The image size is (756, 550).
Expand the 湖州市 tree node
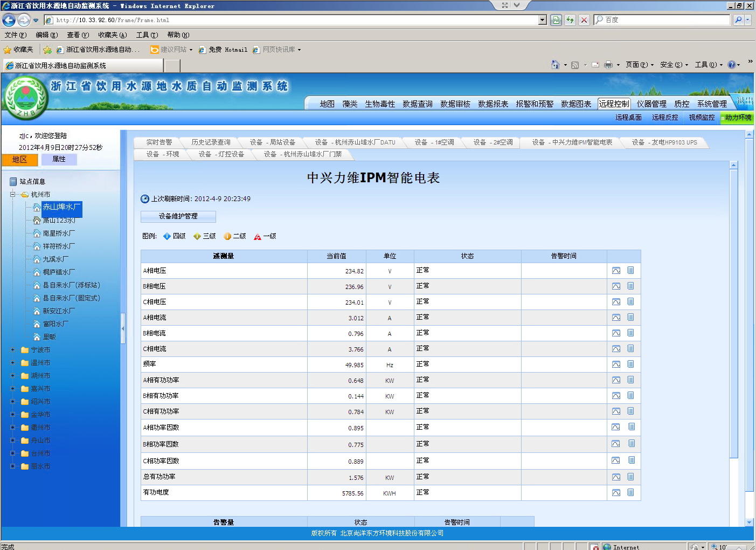(x=12, y=375)
